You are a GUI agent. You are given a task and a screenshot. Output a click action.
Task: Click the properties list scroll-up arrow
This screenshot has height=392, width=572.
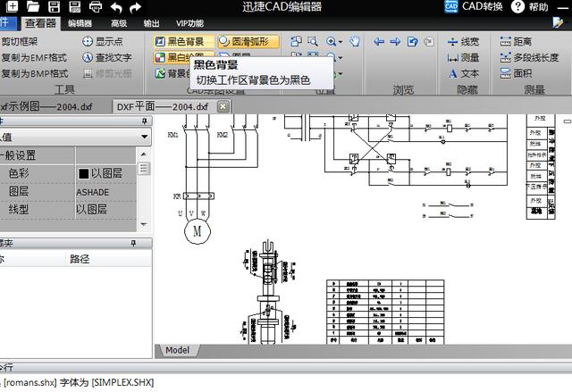(x=144, y=154)
